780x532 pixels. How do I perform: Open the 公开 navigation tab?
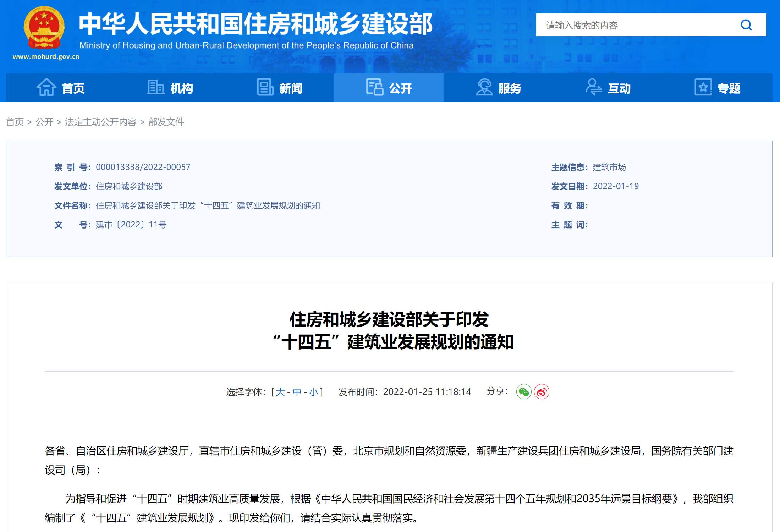(x=389, y=88)
